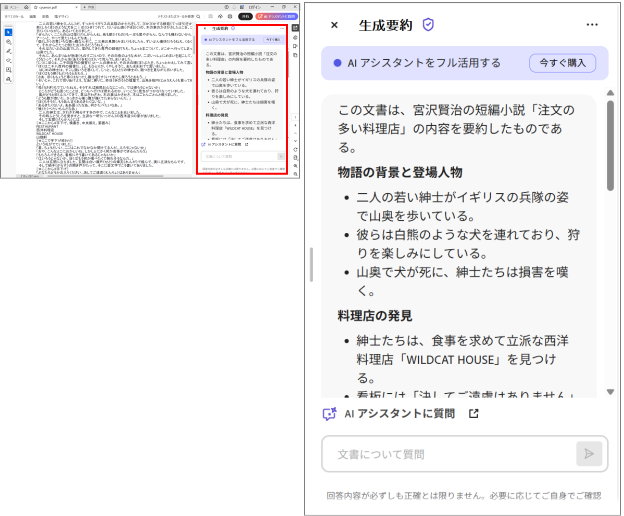This screenshot has width=624, height=516.
Task: Select the add comment tool in left toolbar
Action: 8,42
